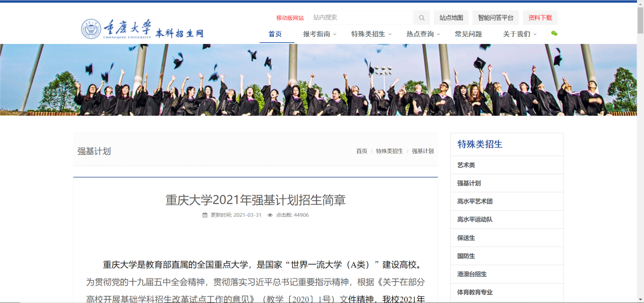644x303 pixels.
Task: Select 高水平运动队 in the sidebar
Action: 507,220
